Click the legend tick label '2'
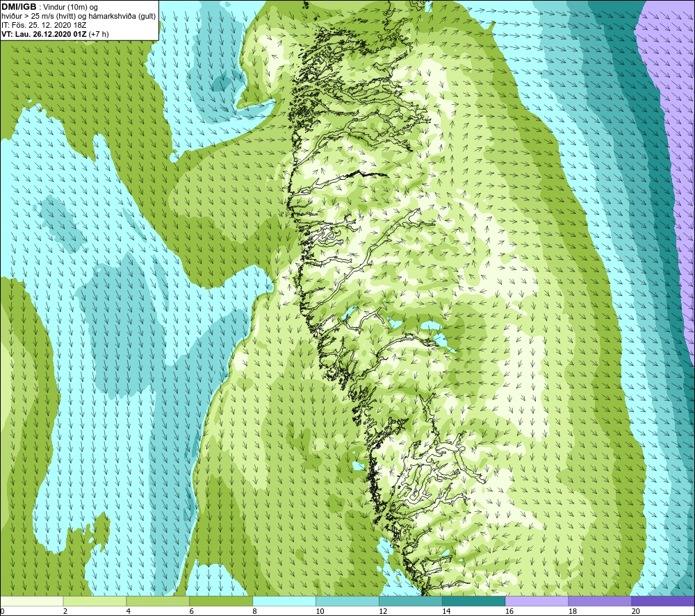The image size is (695, 616). click(x=65, y=612)
